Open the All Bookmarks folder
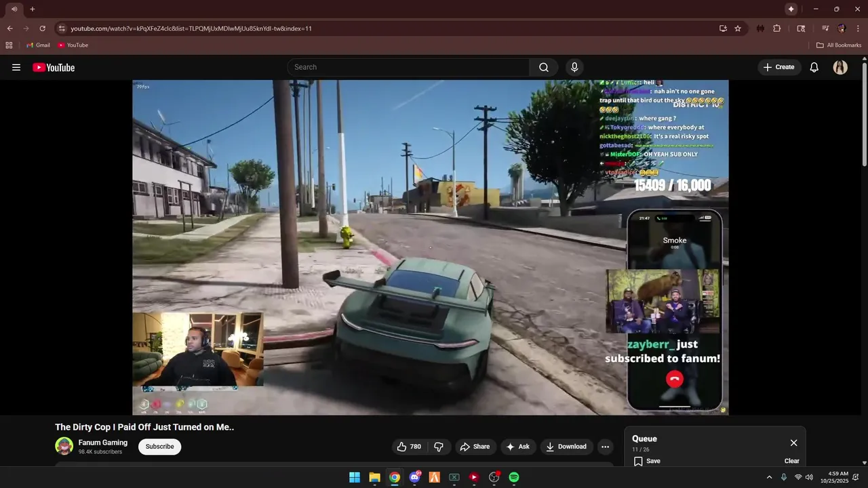 coord(839,45)
